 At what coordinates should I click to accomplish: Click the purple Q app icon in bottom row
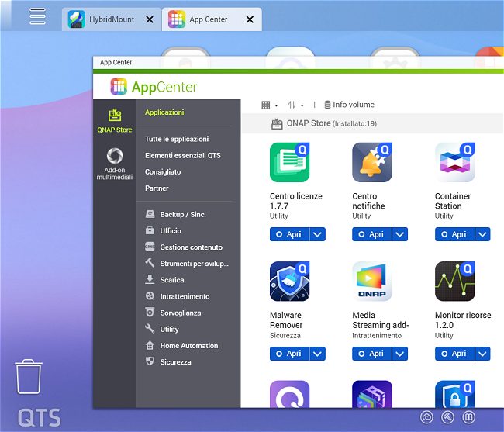[x=290, y=394]
